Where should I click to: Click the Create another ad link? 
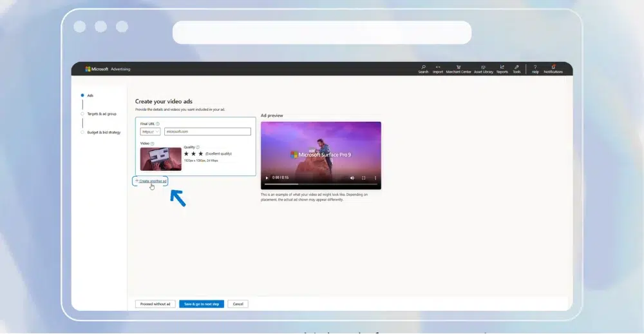click(153, 181)
